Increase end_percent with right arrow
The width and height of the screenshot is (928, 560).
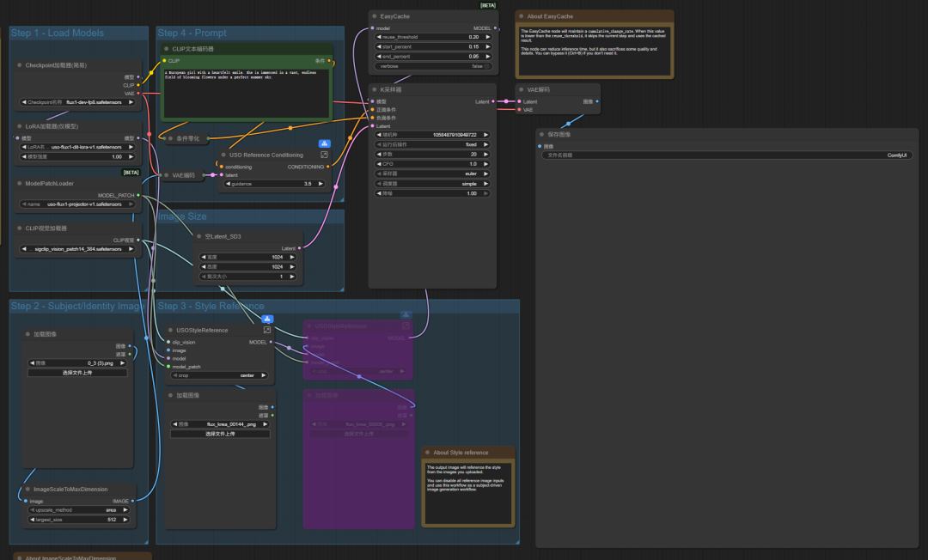tap(488, 57)
